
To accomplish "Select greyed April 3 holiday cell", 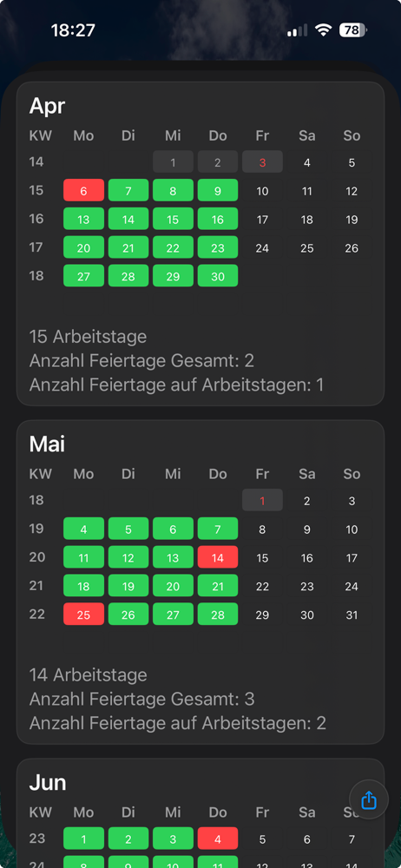I will click(262, 161).
